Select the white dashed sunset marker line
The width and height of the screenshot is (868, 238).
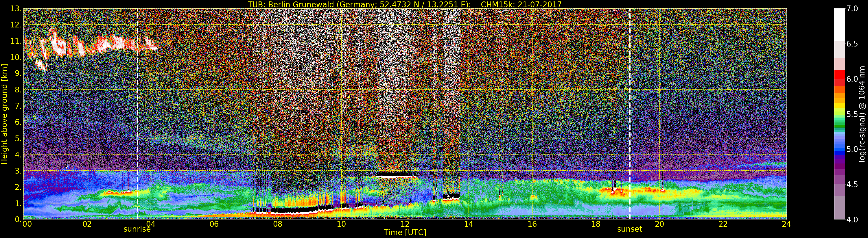(x=629, y=114)
